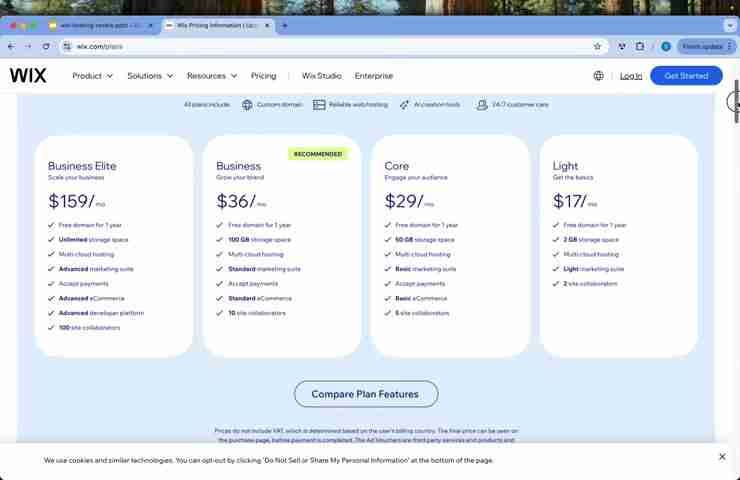The height and width of the screenshot is (480, 740).
Task: Click 2 GB storage space in Light
Action: [x=591, y=240]
